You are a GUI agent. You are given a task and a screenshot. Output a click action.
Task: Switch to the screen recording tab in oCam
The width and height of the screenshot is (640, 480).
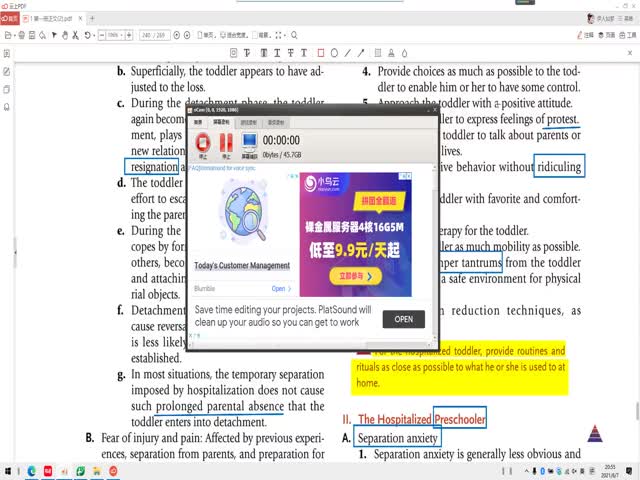pyautogui.click(x=221, y=122)
